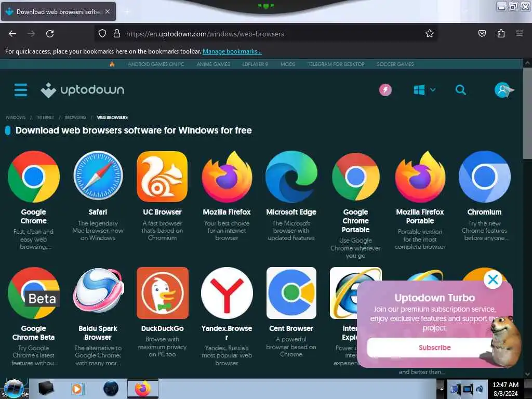Click the Google Chrome title text

[x=34, y=217]
